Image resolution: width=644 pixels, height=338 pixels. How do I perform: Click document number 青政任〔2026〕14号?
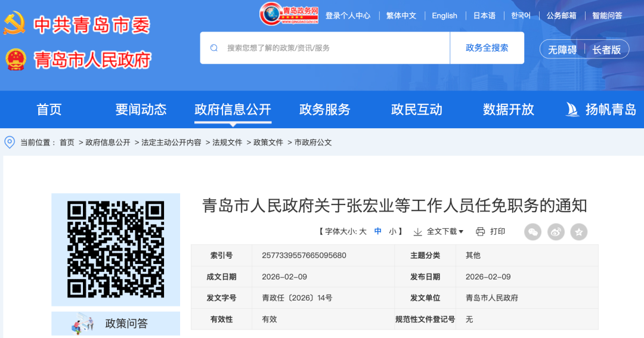[x=298, y=298]
